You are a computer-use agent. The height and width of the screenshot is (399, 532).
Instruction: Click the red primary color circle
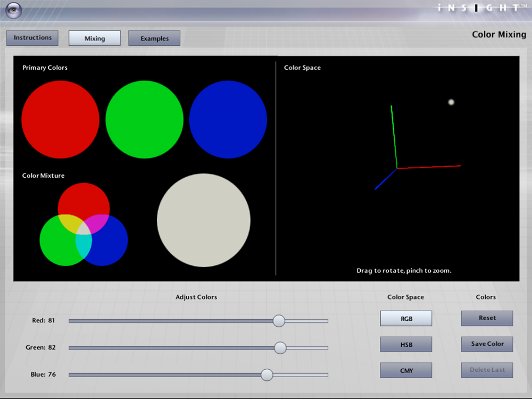61,119
